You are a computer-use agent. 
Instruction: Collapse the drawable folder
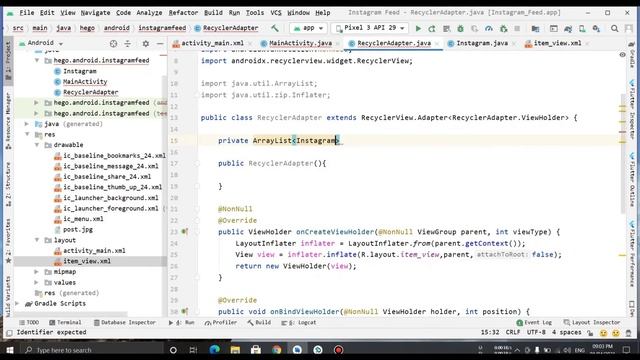tap(37, 145)
